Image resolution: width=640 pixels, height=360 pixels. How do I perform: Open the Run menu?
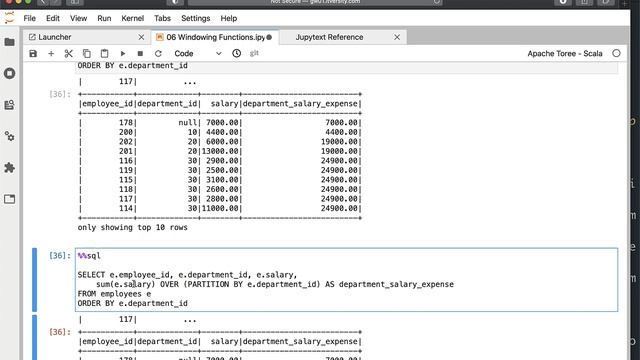pos(104,18)
